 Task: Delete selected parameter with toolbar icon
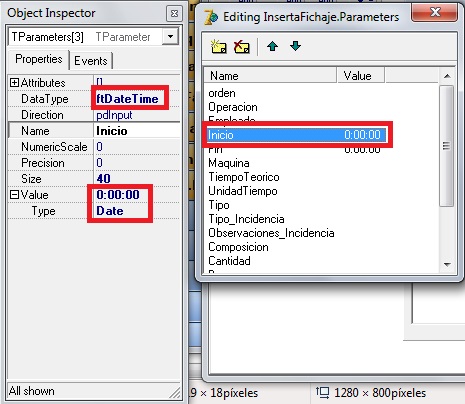242,47
